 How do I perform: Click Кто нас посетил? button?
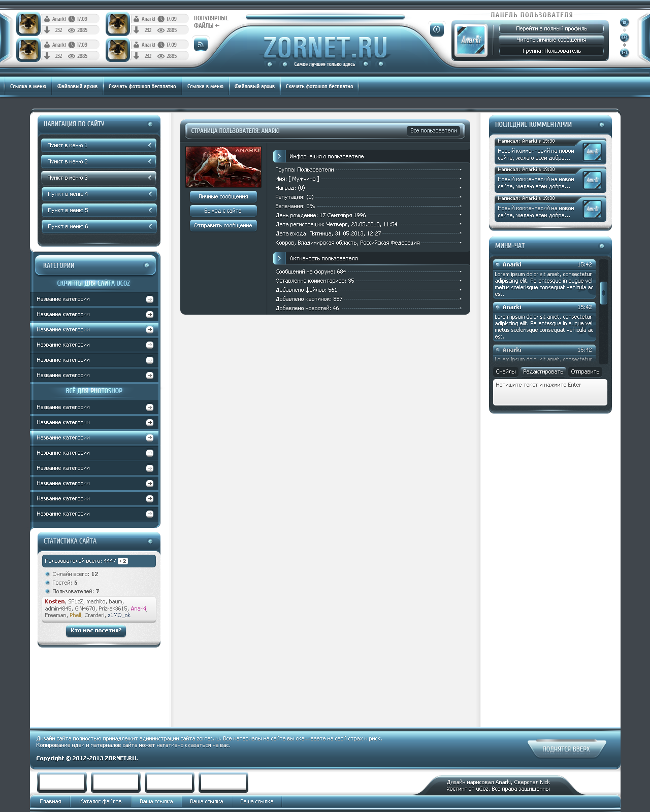96,631
